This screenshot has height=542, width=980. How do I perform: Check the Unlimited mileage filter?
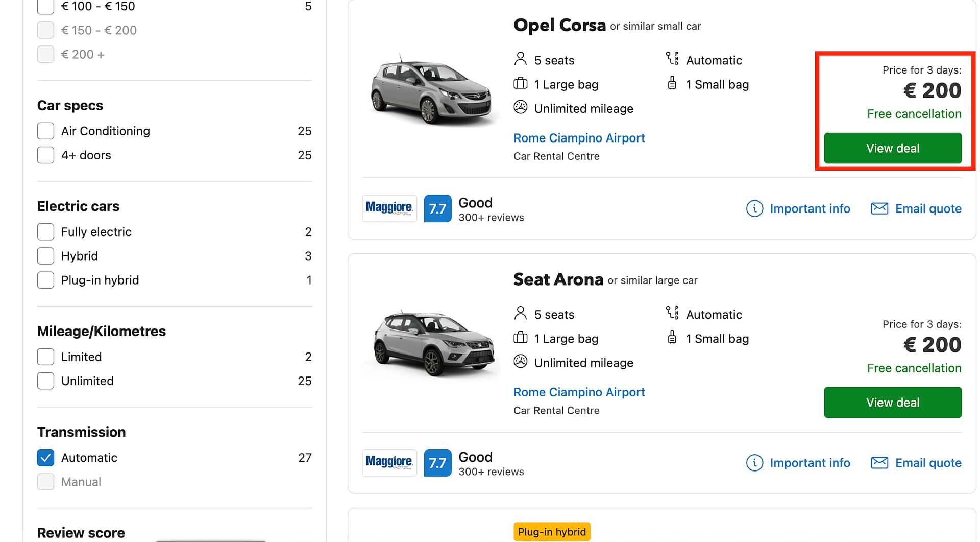pyautogui.click(x=45, y=381)
